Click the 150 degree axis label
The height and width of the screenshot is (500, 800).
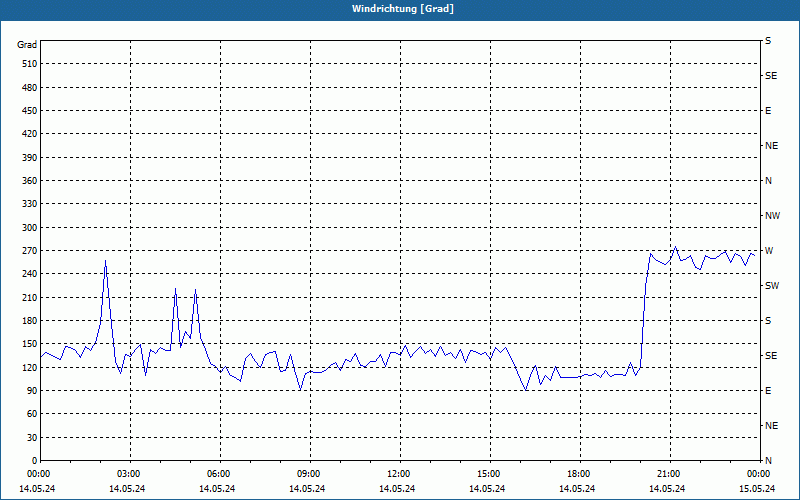tap(30, 344)
